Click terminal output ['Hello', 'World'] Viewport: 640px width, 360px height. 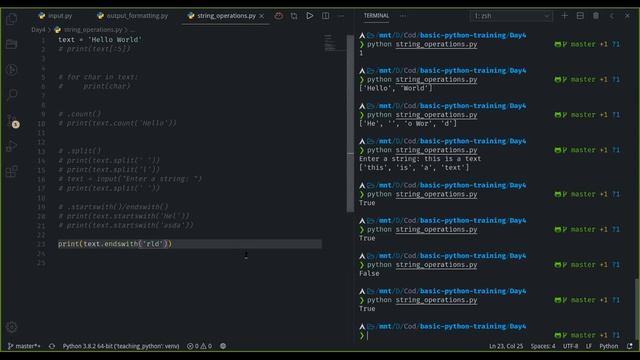click(395, 88)
